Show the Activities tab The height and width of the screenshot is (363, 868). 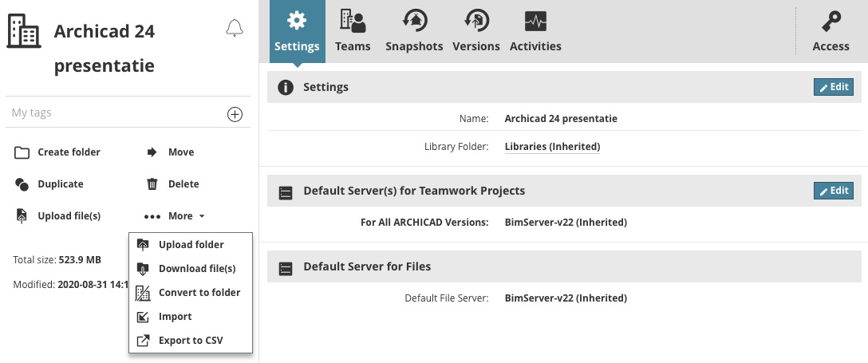pos(535,32)
